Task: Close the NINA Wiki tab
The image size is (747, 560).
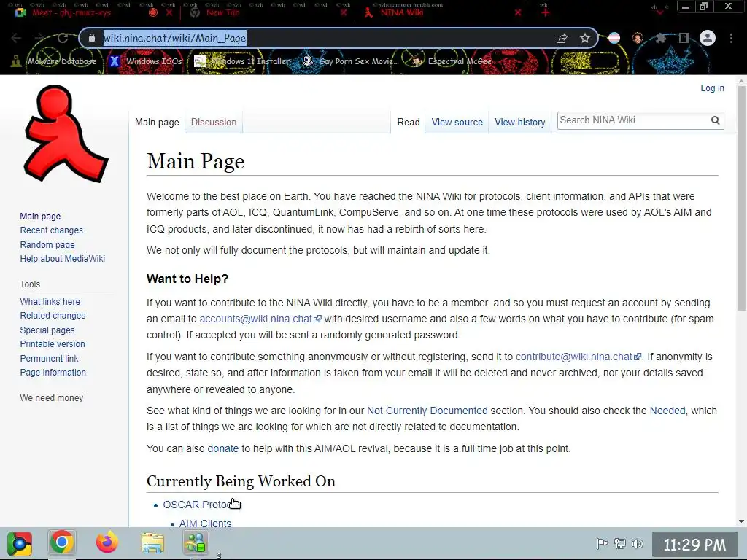Action: point(518,13)
